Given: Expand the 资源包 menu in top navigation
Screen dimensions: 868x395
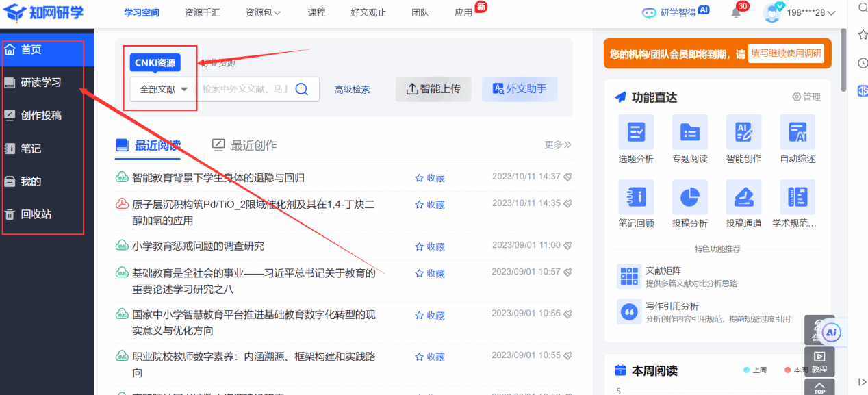Looking at the screenshot, I should [264, 12].
